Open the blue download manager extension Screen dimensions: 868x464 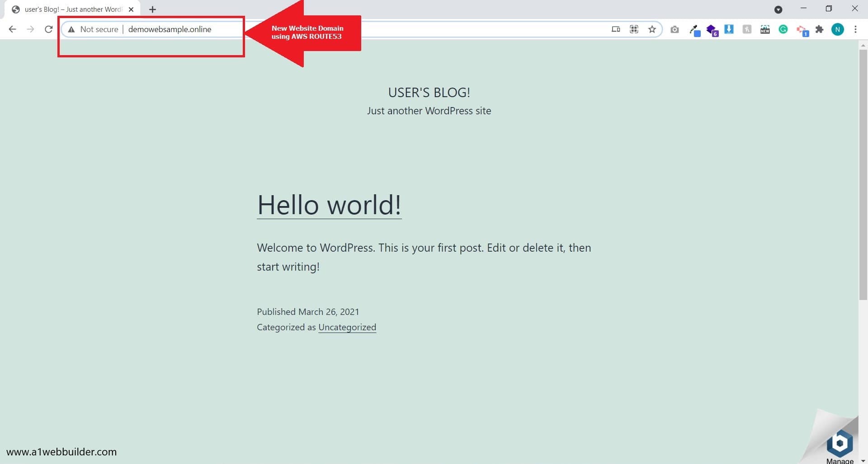pyautogui.click(x=729, y=29)
